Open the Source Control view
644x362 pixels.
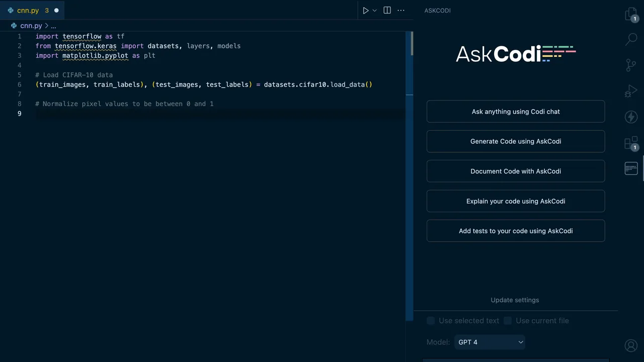(631, 65)
